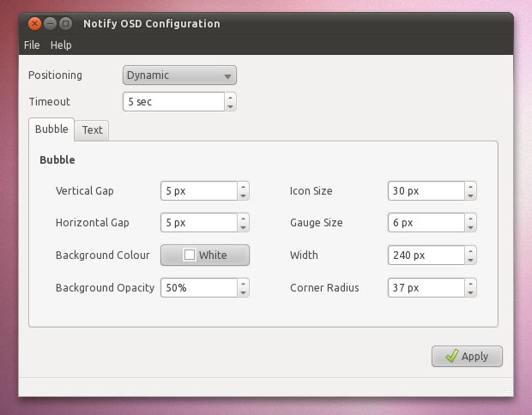
Task: Click the Apply button
Action: click(467, 357)
